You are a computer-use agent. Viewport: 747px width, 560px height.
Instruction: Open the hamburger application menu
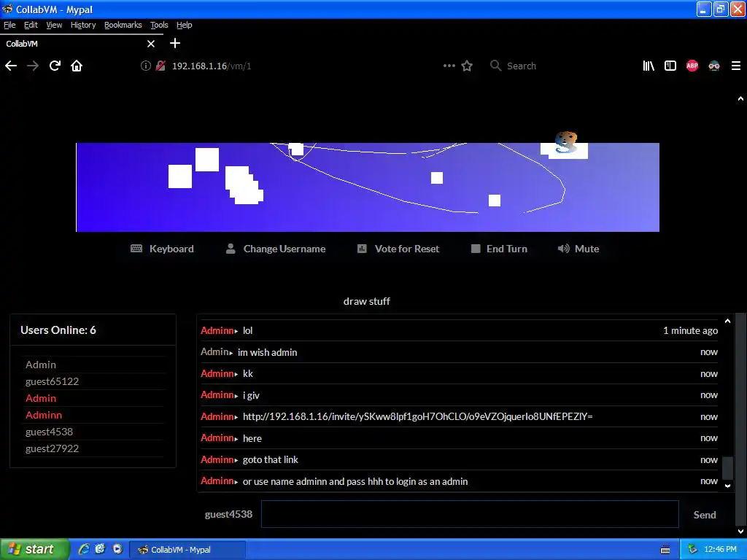(736, 66)
